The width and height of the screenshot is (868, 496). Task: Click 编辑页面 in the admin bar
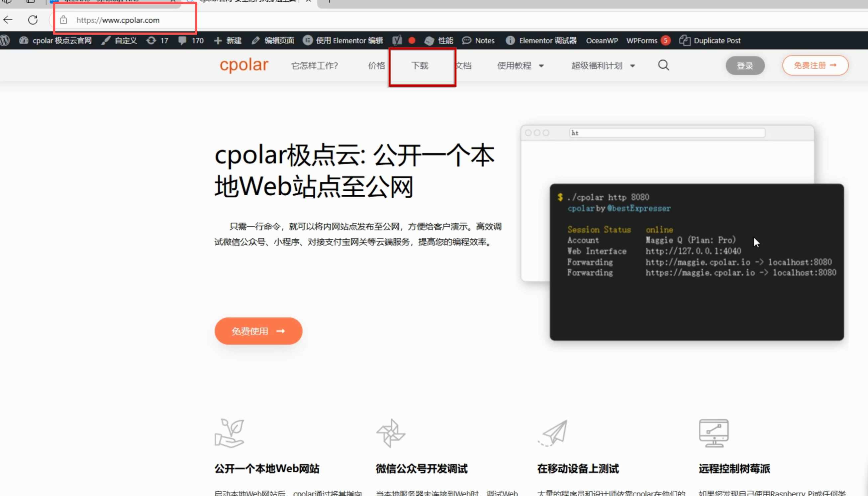click(x=273, y=41)
